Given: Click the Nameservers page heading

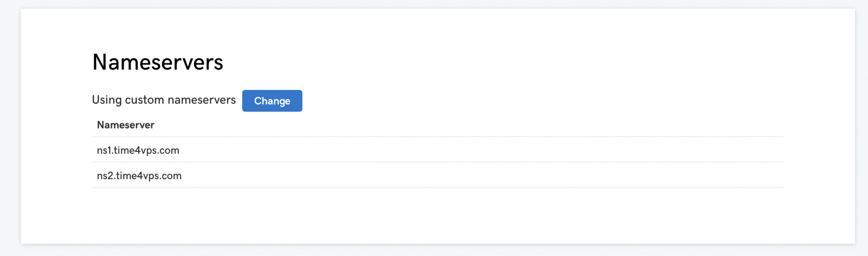Looking at the screenshot, I should [x=158, y=62].
